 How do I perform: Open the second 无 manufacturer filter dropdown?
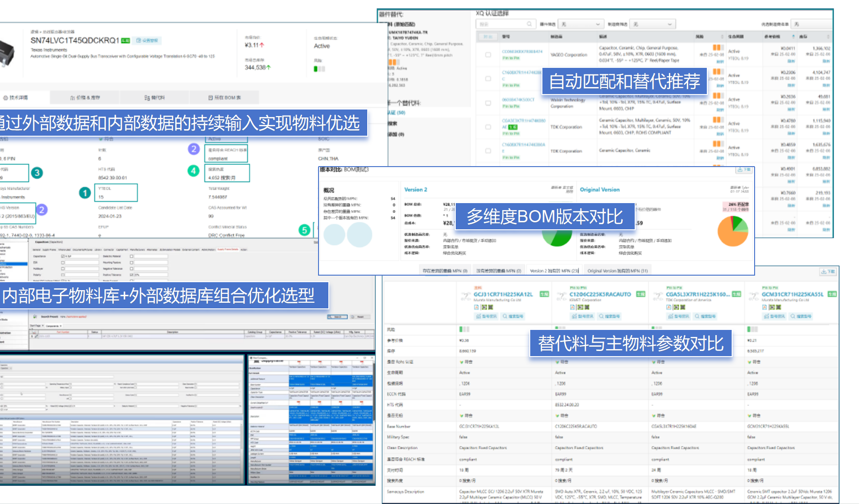coord(652,24)
